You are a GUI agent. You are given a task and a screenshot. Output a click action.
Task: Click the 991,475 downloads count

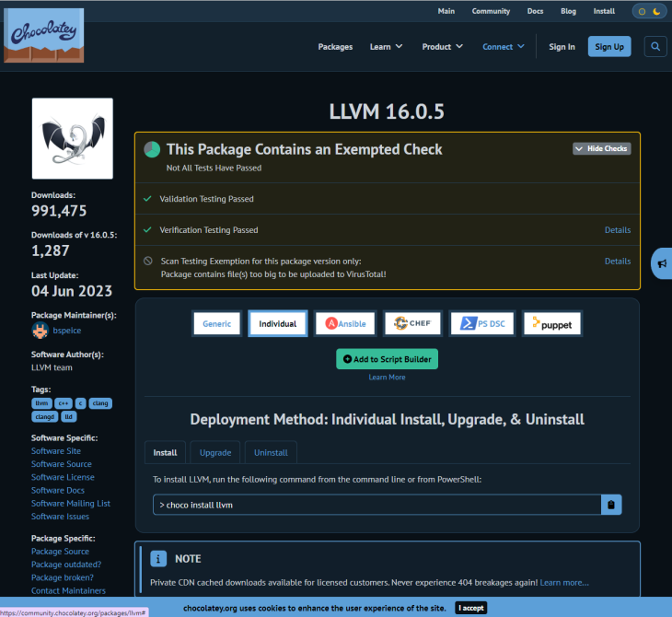(x=59, y=211)
